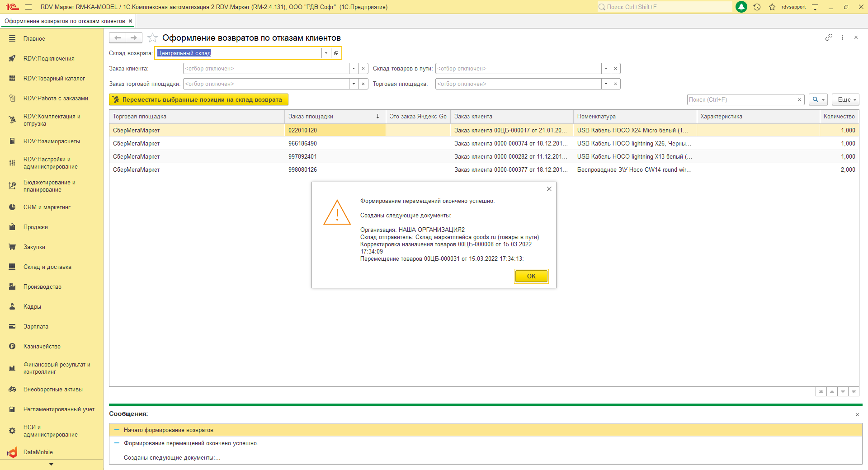Close the Сообщения panel

pyautogui.click(x=857, y=414)
